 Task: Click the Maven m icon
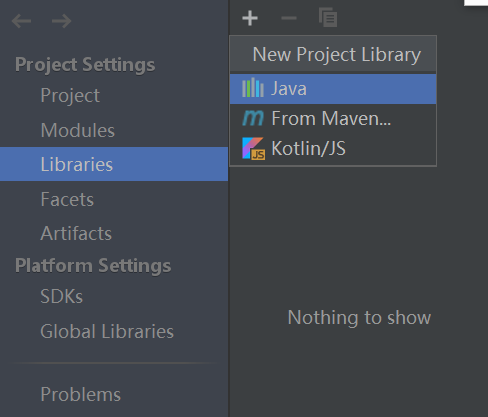(x=253, y=118)
